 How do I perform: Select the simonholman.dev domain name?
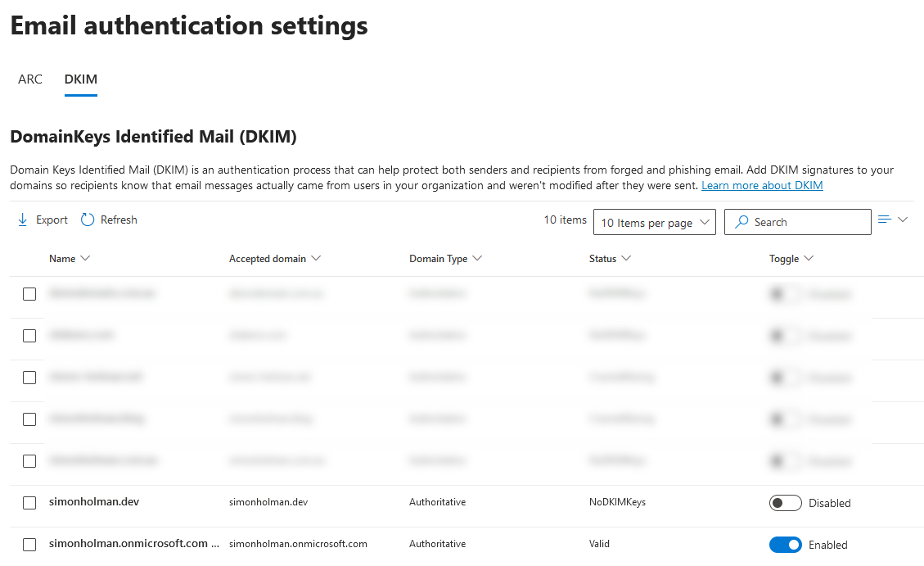(94, 502)
